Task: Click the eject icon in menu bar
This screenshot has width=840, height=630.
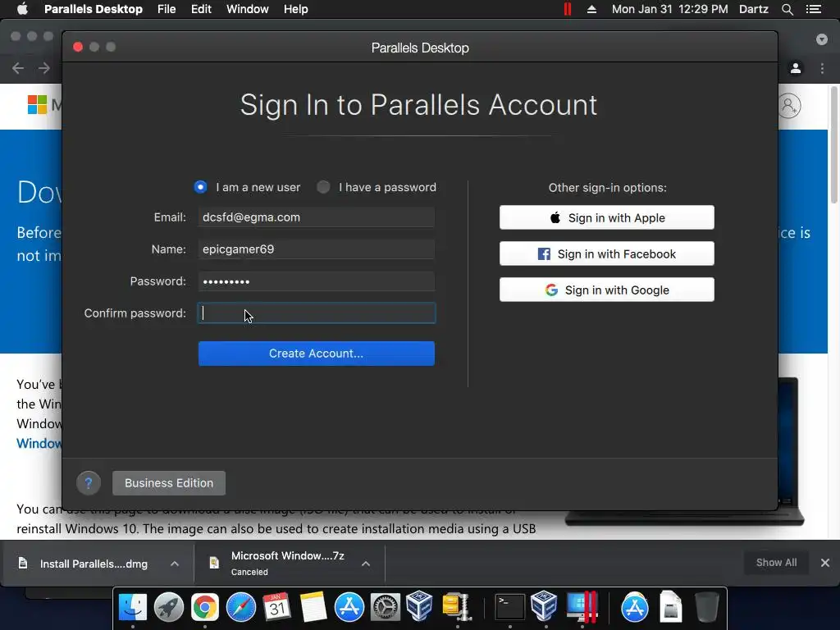Action: coord(591,9)
